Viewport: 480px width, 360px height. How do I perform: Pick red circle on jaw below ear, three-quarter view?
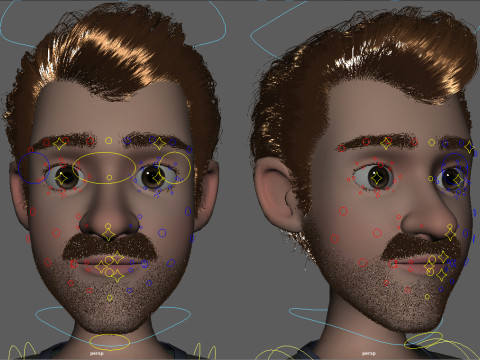point(335,239)
